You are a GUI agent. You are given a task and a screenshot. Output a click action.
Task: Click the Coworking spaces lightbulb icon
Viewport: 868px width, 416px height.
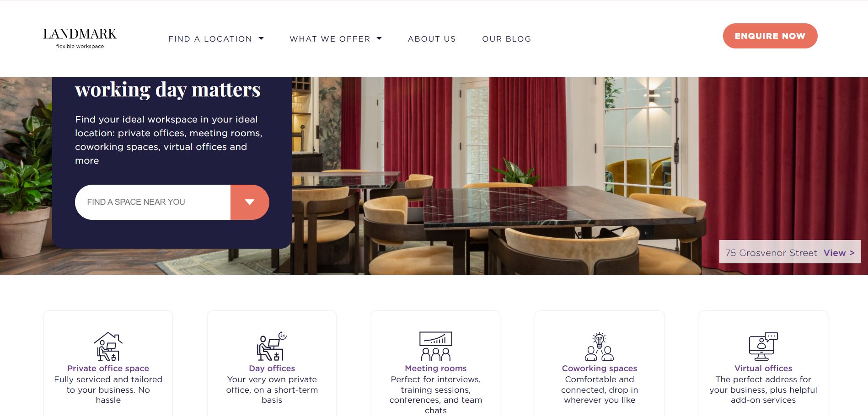(x=599, y=346)
